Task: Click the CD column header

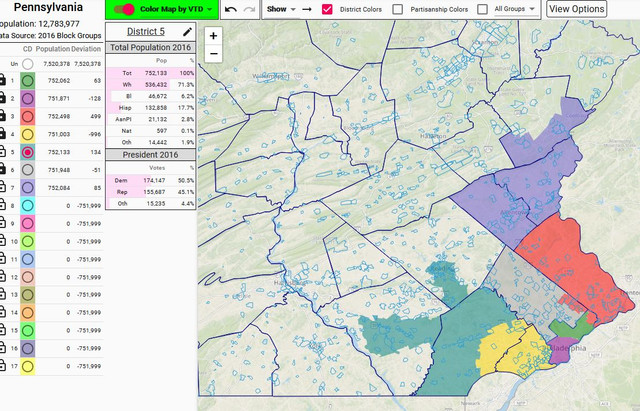Action: click(27, 49)
